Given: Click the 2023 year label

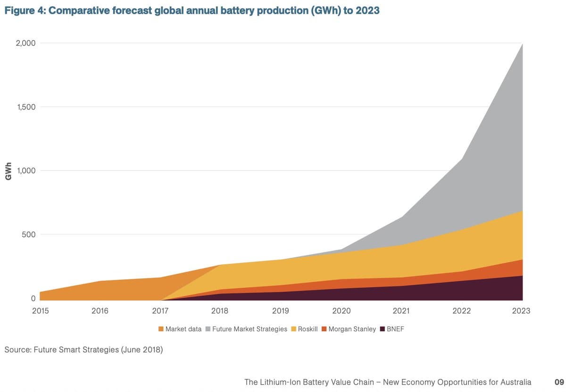Looking at the screenshot, I should tap(522, 311).
